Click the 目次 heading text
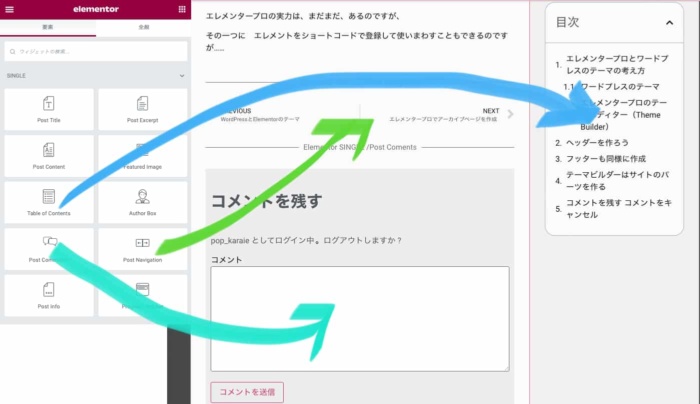Screen dimensions: 700x404 point(567,22)
